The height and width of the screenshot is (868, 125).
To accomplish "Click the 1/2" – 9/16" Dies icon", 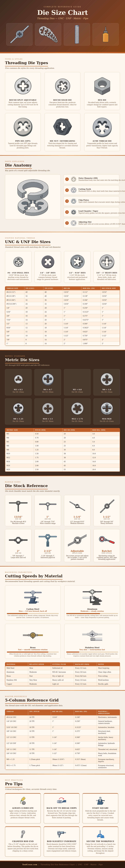I will tap(77, 262).
